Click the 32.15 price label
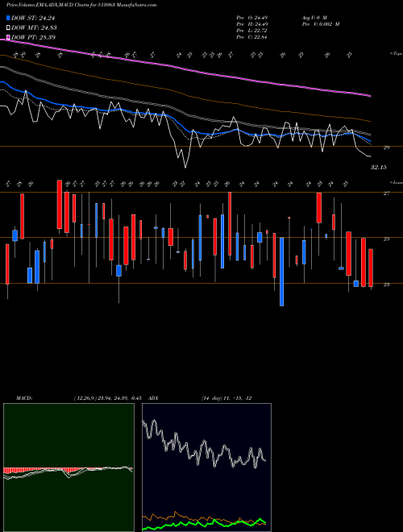The image size is (403, 532). tap(378, 168)
